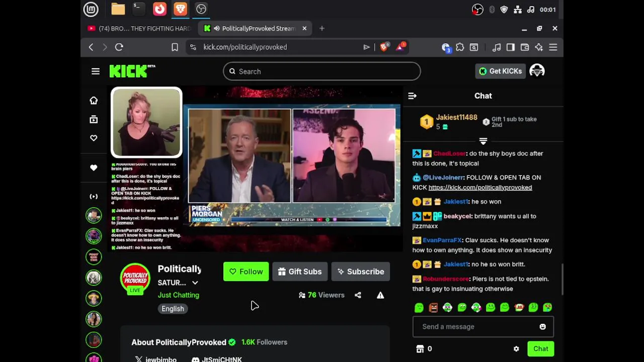
Task: Collapse the chat panel with arrow icon
Action: (x=412, y=96)
